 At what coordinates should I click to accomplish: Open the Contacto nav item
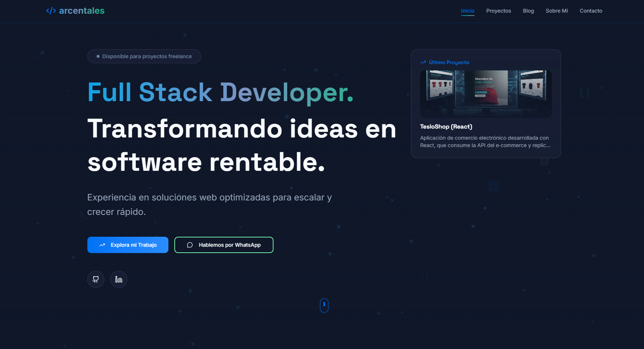[591, 11]
